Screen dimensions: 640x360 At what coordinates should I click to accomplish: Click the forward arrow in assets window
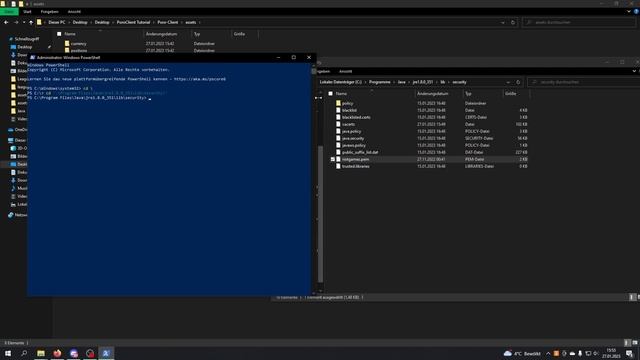coord(16,22)
